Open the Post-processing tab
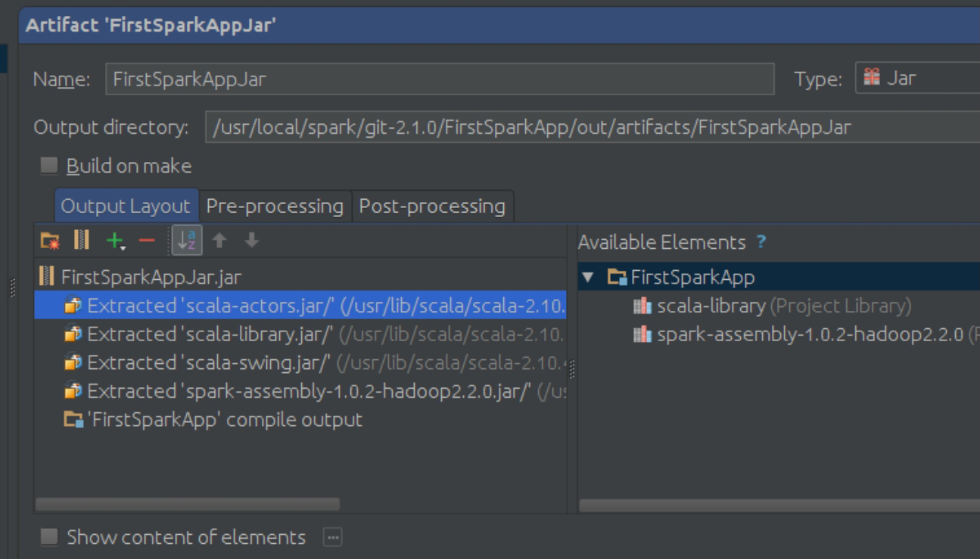Image resolution: width=980 pixels, height=559 pixels. (x=432, y=206)
